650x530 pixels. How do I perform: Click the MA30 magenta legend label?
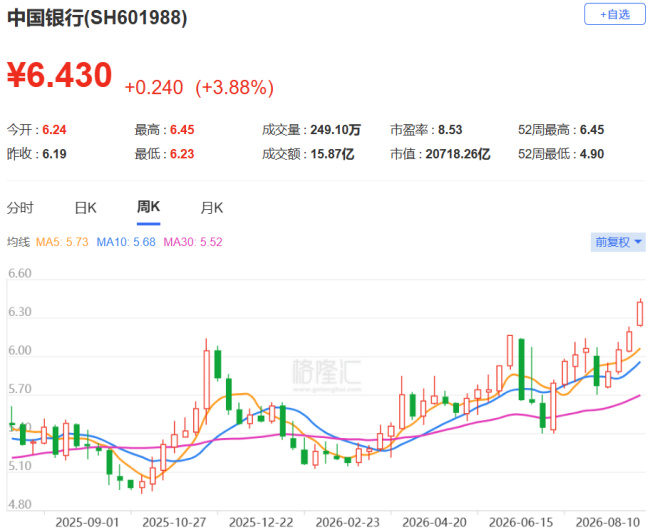coord(193,242)
